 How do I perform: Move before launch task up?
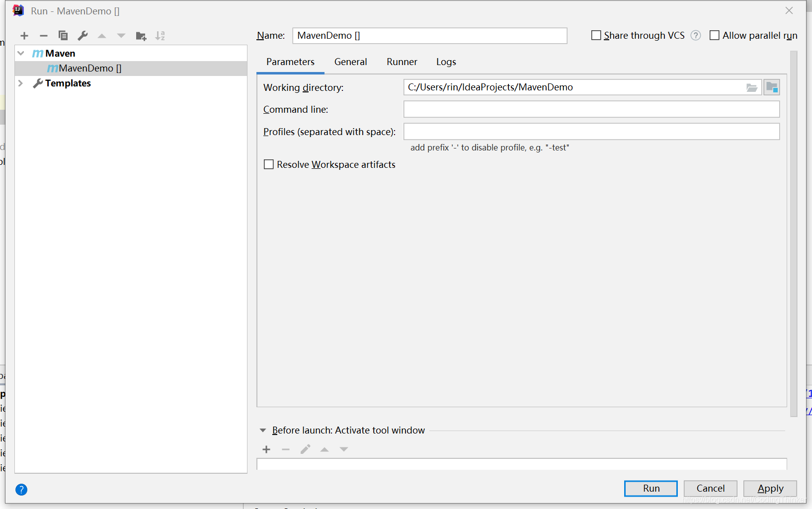point(325,449)
